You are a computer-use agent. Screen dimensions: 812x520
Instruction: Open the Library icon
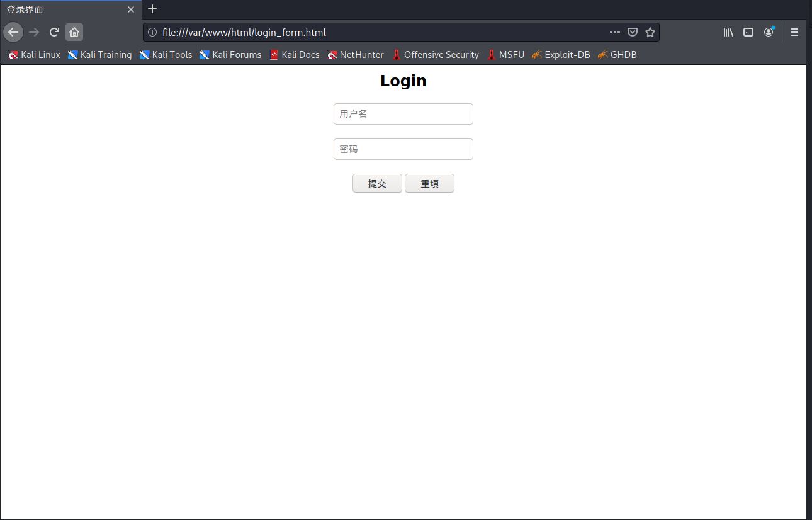728,32
